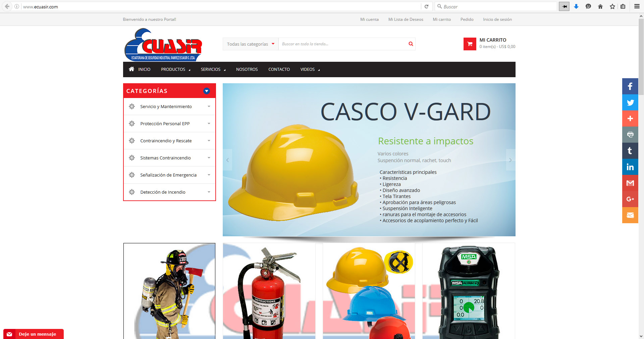Expand Servicio y Mantenimiento category arrow

click(209, 106)
